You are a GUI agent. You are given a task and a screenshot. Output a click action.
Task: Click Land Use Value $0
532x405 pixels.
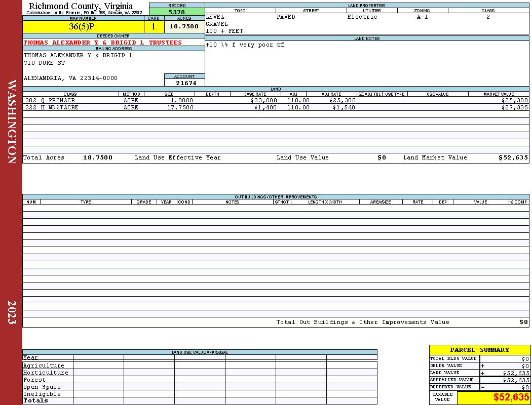[382, 157]
